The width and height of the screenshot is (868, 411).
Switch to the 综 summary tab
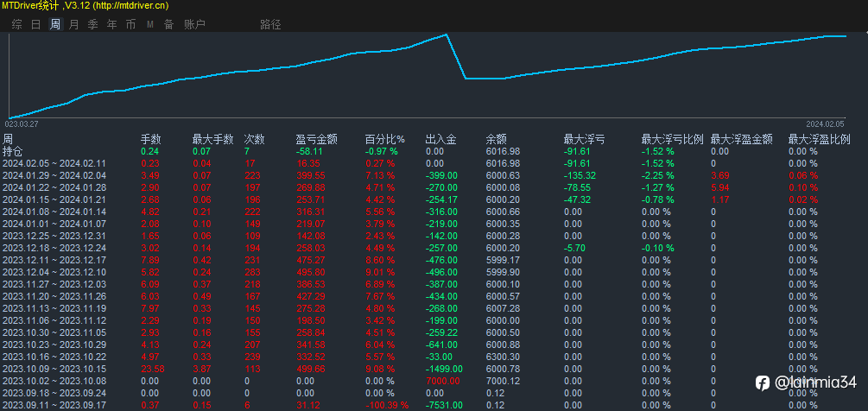pos(17,24)
